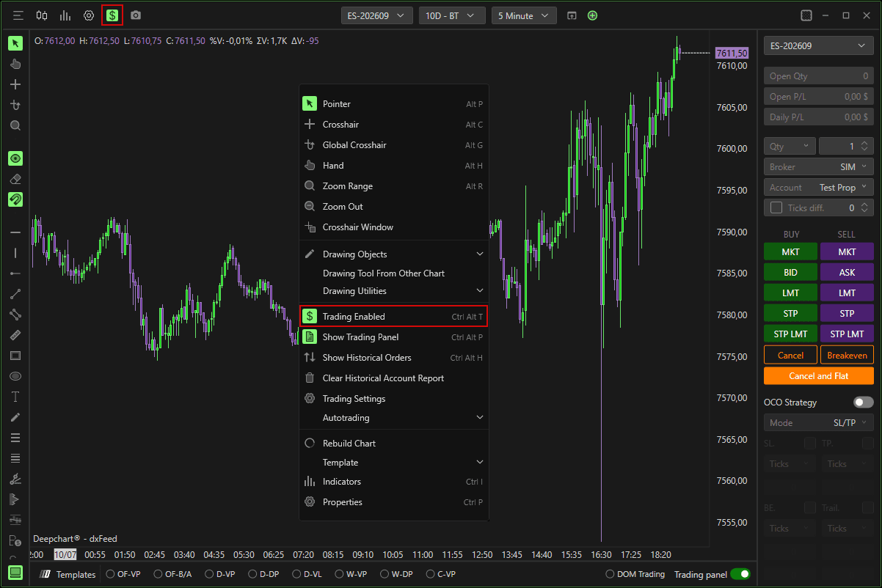882x588 pixels.
Task: Click the orange-outlined Cancel button
Action: click(790, 355)
